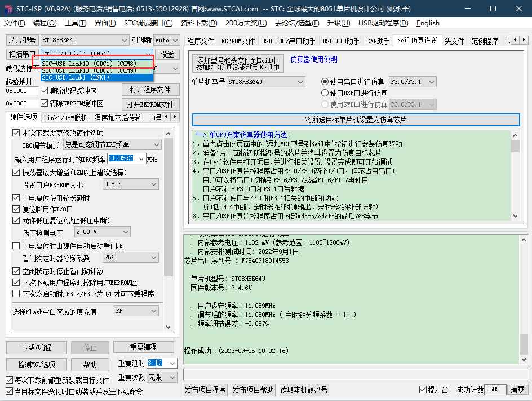Switch interface language to English

point(428,23)
